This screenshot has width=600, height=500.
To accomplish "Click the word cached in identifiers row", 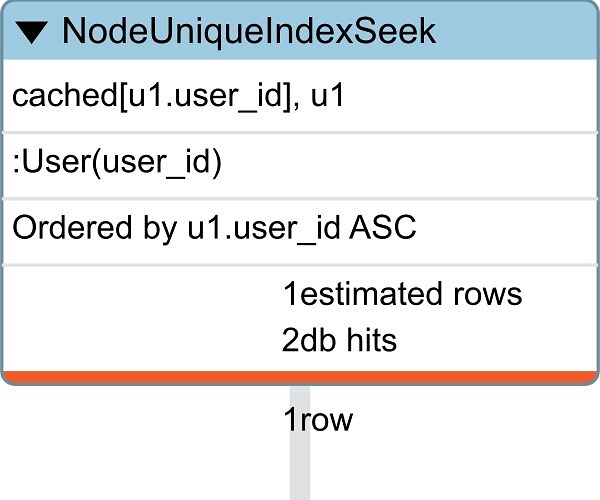I will [x=64, y=96].
